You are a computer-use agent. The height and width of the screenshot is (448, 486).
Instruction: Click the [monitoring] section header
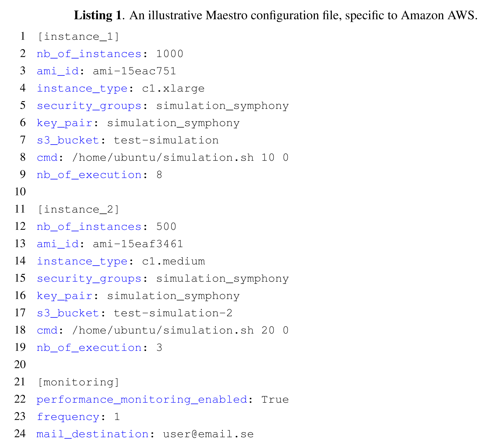click(78, 382)
